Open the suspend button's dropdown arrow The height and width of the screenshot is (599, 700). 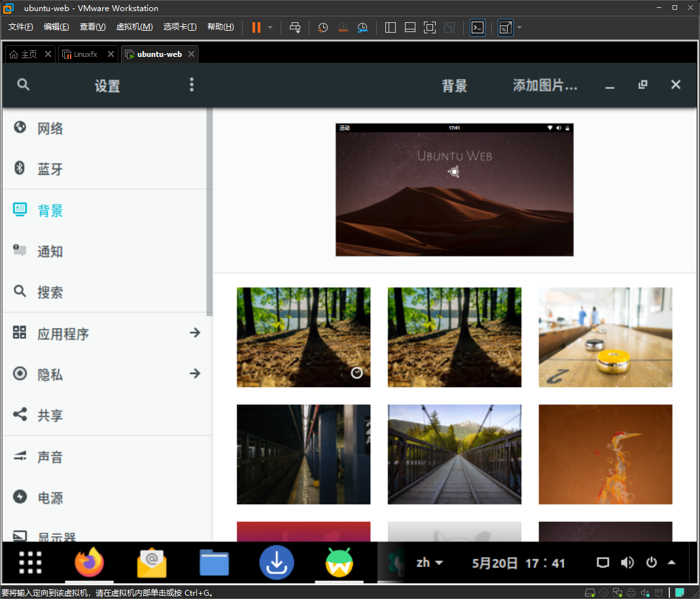[x=270, y=27]
